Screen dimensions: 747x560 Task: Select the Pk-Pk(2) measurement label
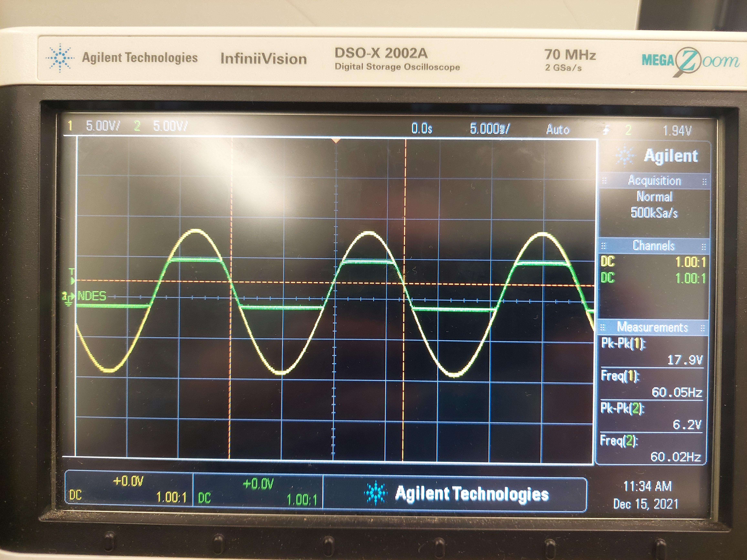[622, 408]
